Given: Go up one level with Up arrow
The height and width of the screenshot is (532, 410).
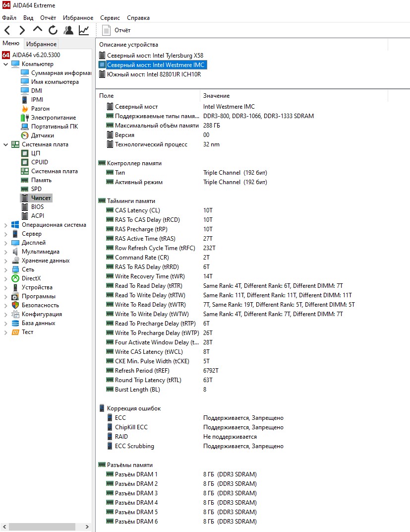Looking at the screenshot, I should tap(38, 29).
